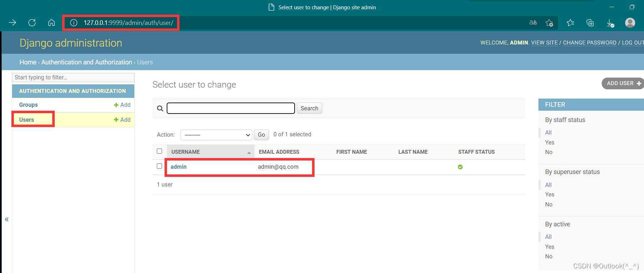
Task: Filter by active Yes
Action: 550,247
